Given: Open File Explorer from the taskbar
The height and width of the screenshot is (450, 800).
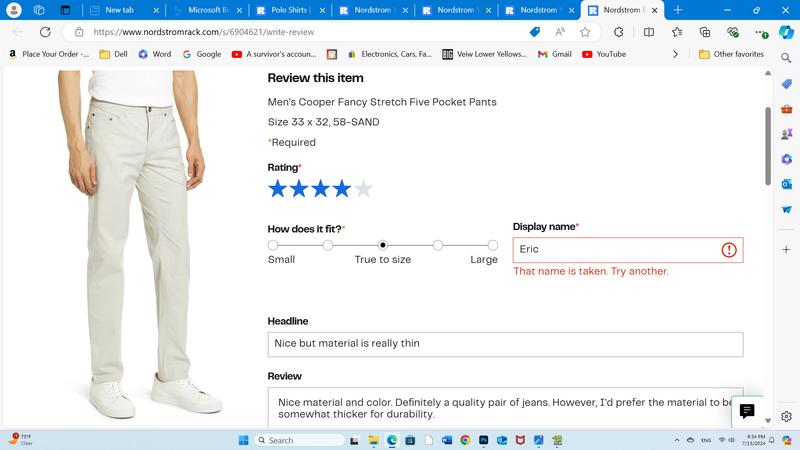Looking at the screenshot, I should [373, 440].
